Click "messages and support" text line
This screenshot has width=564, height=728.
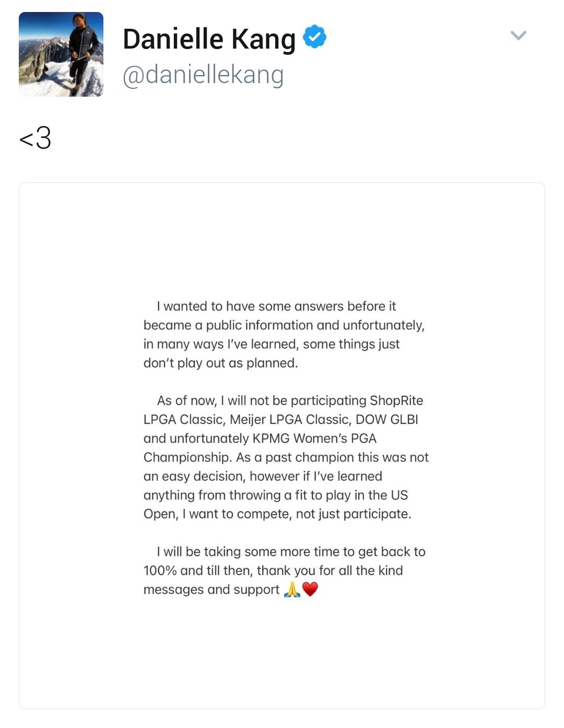[211, 590]
